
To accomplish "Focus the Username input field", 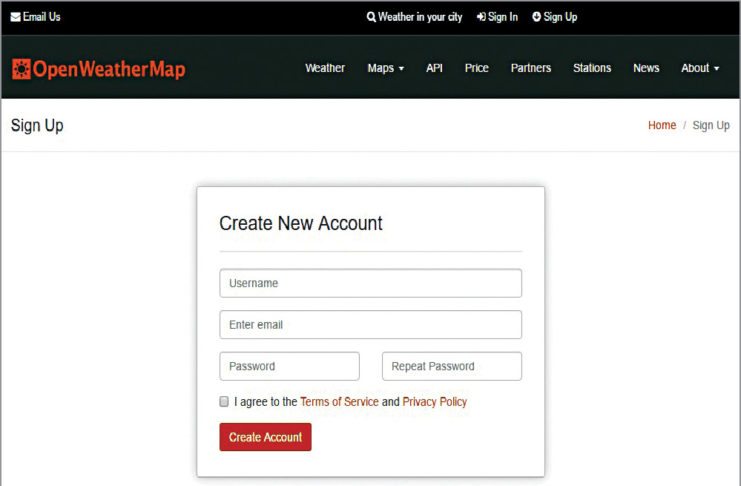I will point(370,283).
